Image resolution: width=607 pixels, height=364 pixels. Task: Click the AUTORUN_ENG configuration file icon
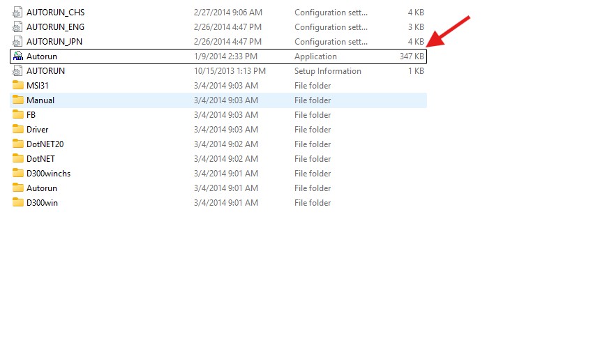[17, 27]
